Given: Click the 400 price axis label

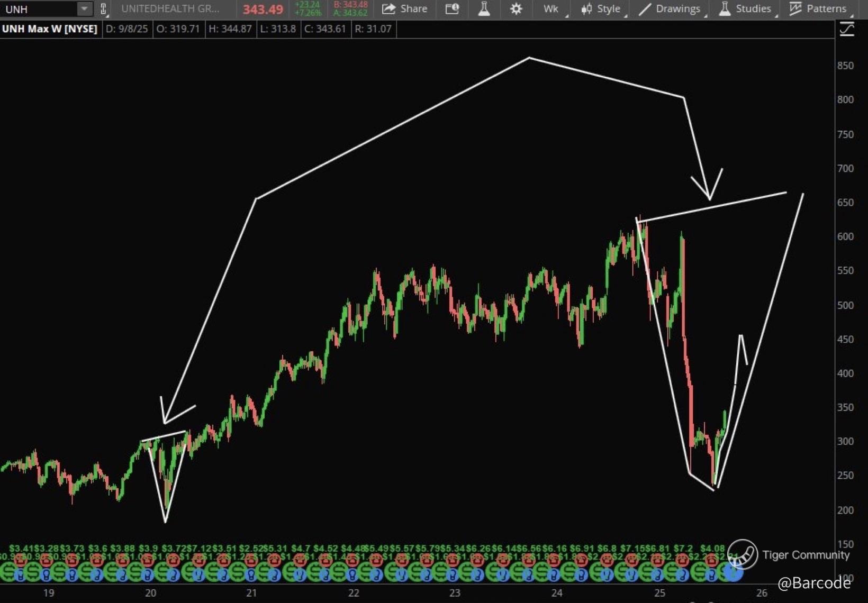Looking at the screenshot, I should [845, 373].
